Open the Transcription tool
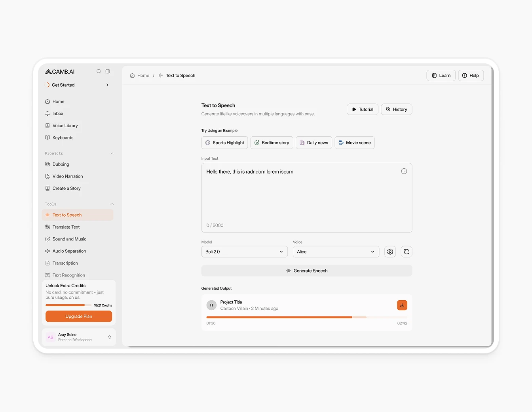 tap(65, 263)
